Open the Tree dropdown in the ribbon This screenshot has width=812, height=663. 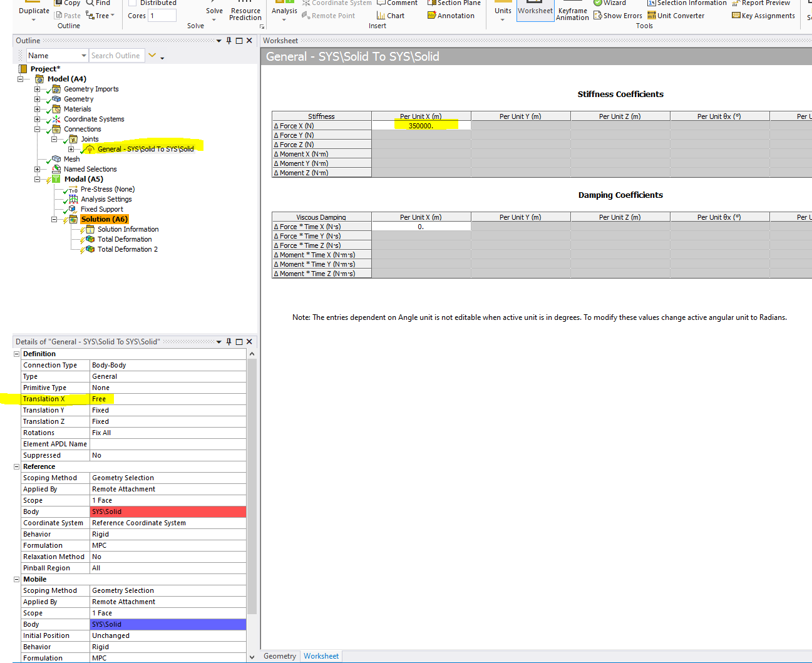[112, 16]
